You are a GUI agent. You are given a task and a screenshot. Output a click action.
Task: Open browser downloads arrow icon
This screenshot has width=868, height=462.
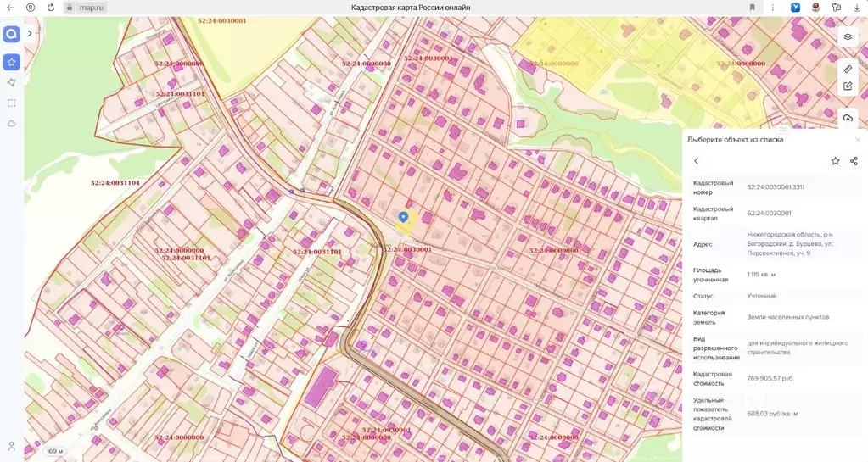(857, 8)
